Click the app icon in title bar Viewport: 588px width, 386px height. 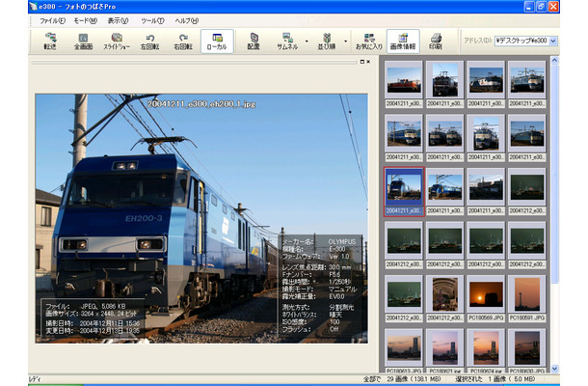click(34, 7)
